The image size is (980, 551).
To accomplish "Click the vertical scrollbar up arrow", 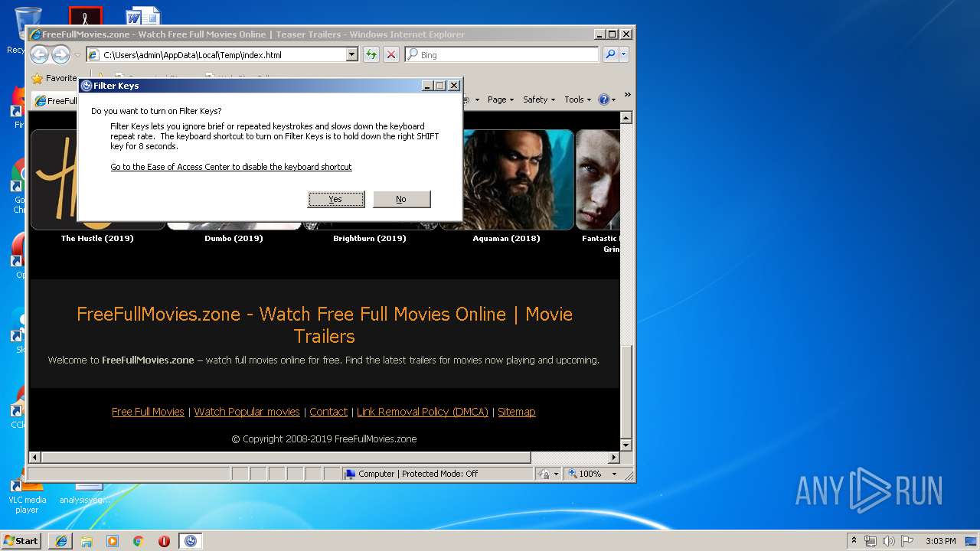I will click(626, 118).
